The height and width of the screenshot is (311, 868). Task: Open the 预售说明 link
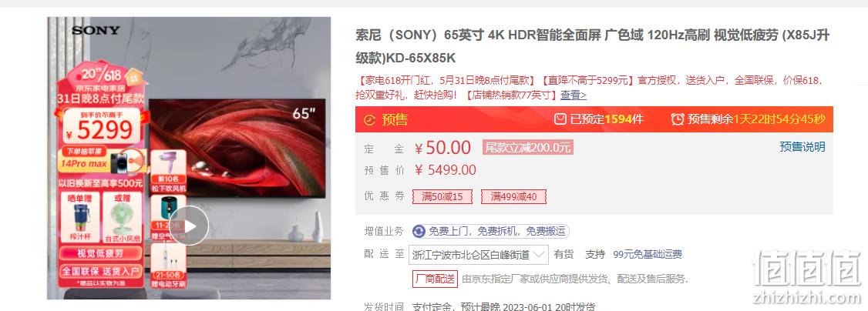coord(802,147)
